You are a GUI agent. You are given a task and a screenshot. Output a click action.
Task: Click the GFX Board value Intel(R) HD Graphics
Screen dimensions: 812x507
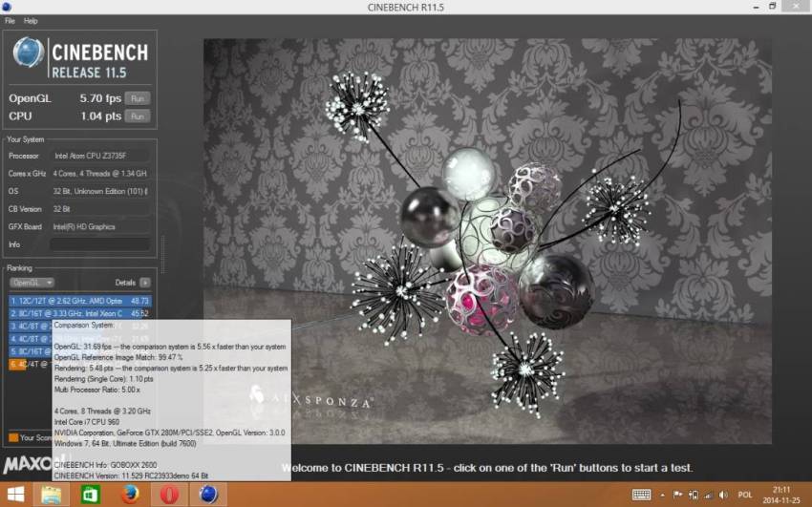pyautogui.click(x=100, y=226)
